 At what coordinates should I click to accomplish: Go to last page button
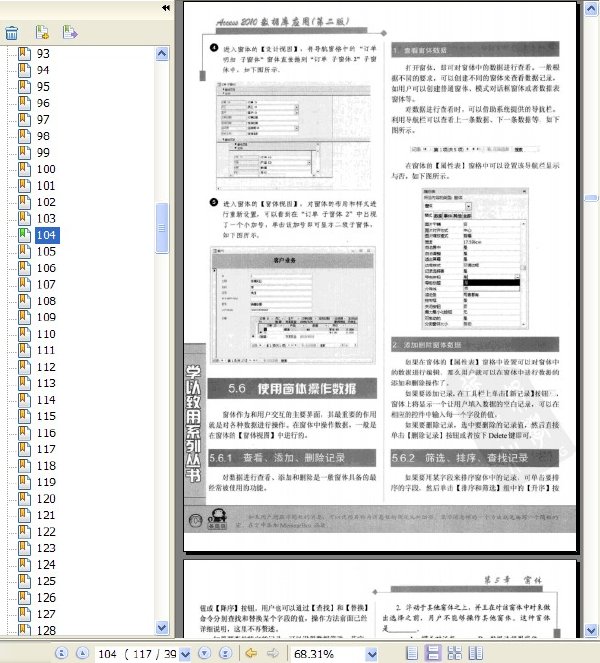[225, 653]
